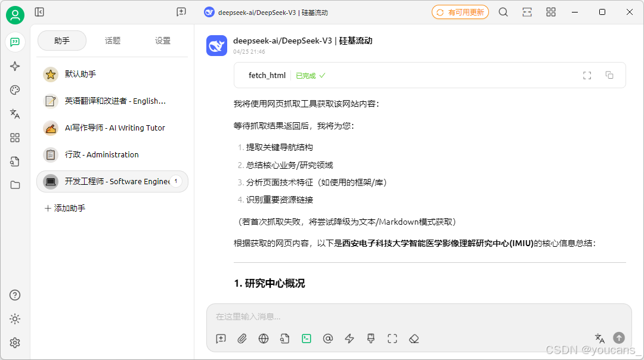Switch to the 话题 tab
This screenshot has width=644, height=360.
point(113,41)
